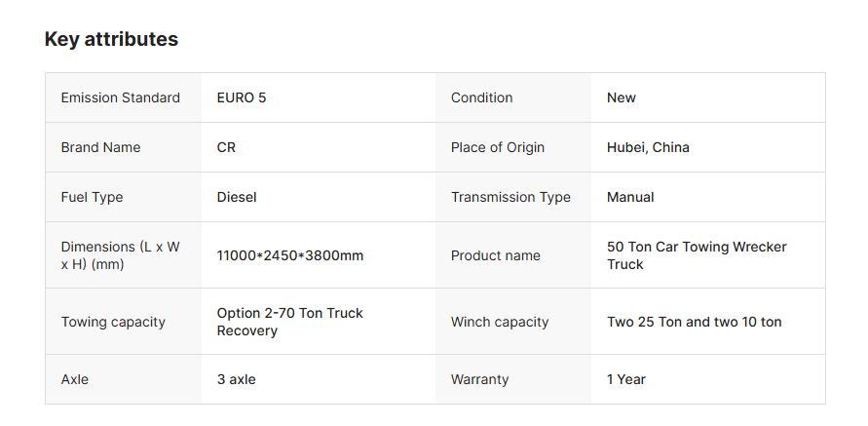Click the Dimensions (L x W x H) label
868x426 pixels.
point(120,255)
